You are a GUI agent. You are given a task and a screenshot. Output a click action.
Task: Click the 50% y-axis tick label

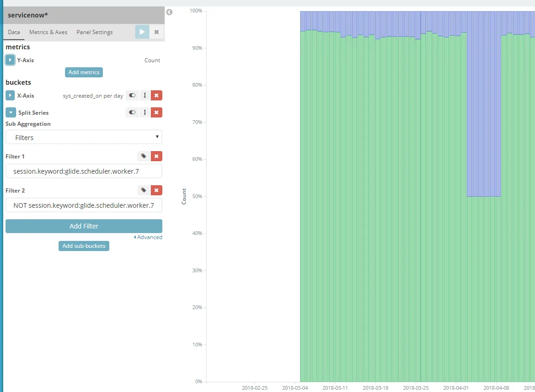pos(197,196)
